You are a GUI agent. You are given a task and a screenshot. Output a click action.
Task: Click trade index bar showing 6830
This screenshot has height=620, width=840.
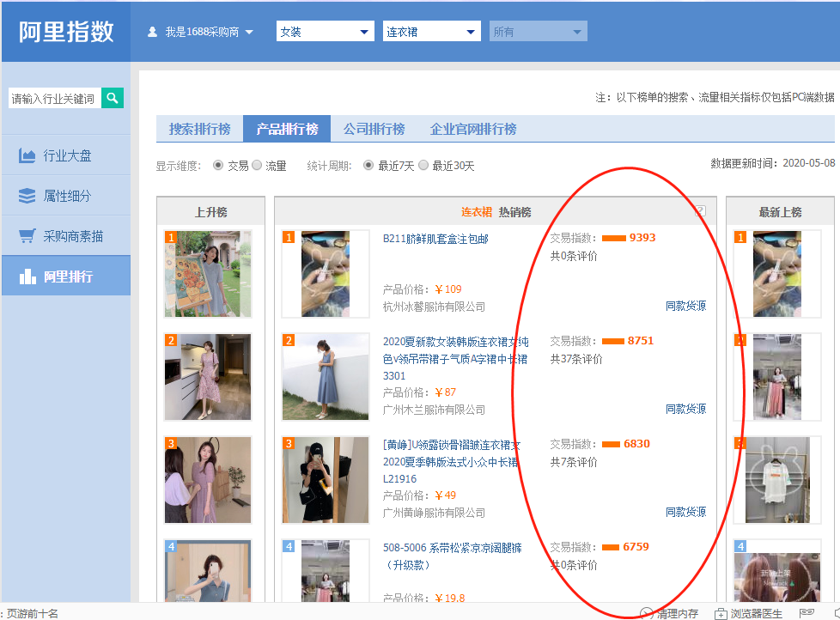612,444
